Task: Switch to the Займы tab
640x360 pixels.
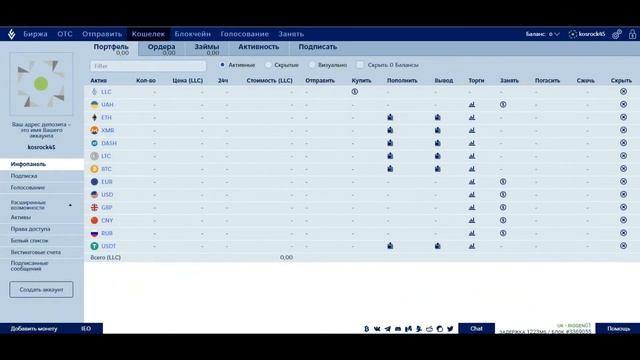Action: pos(207,49)
